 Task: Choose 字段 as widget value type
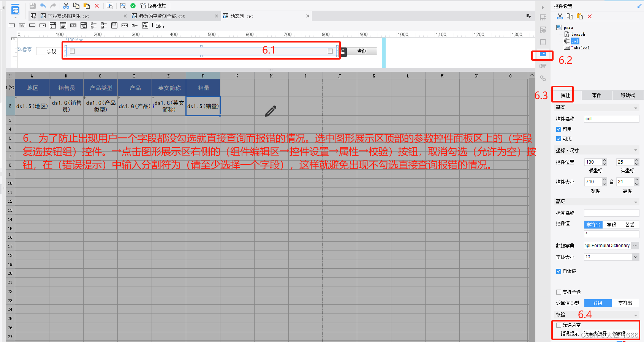pyautogui.click(x=611, y=225)
